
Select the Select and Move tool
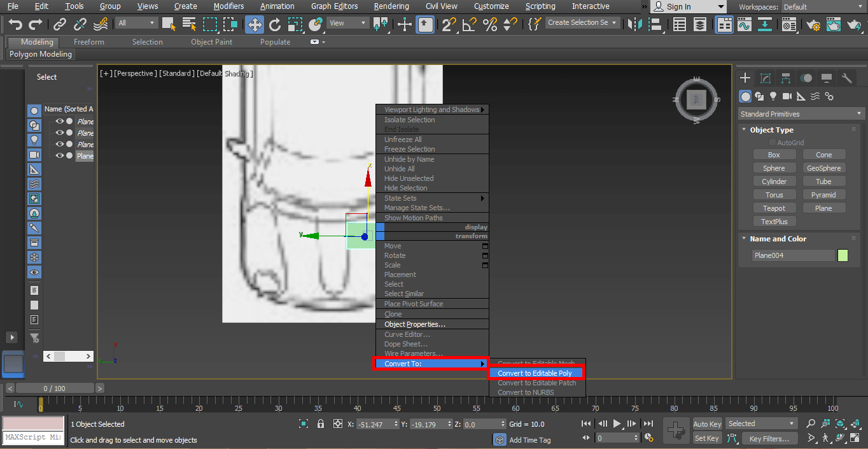point(254,24)
